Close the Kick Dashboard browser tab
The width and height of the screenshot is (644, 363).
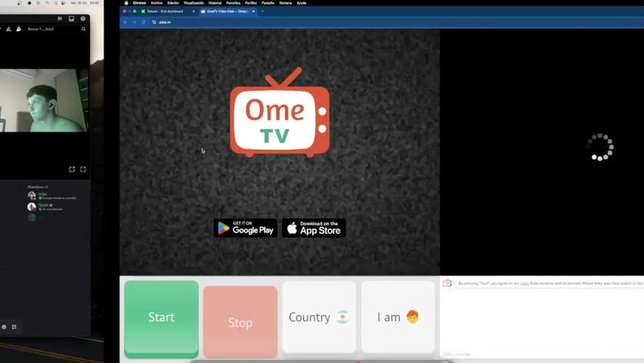pos(194,11)
